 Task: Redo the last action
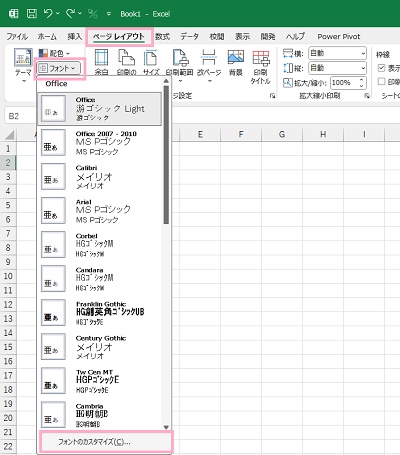pos(71,14)
